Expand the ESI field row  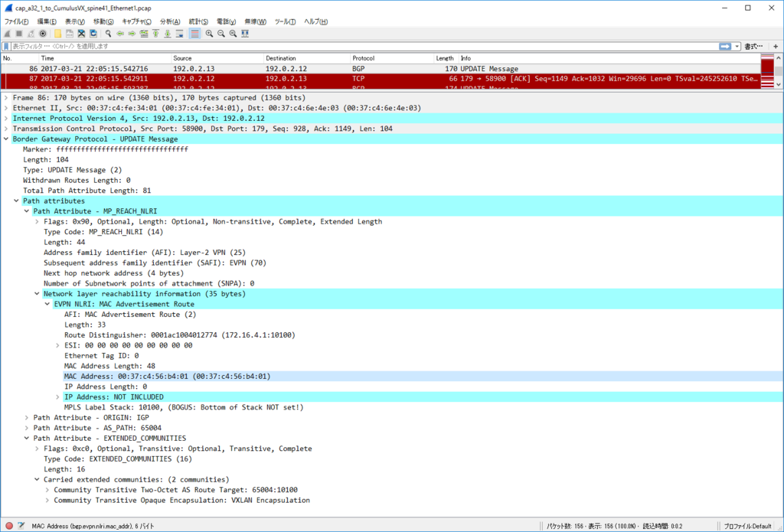tap(58, 345)
